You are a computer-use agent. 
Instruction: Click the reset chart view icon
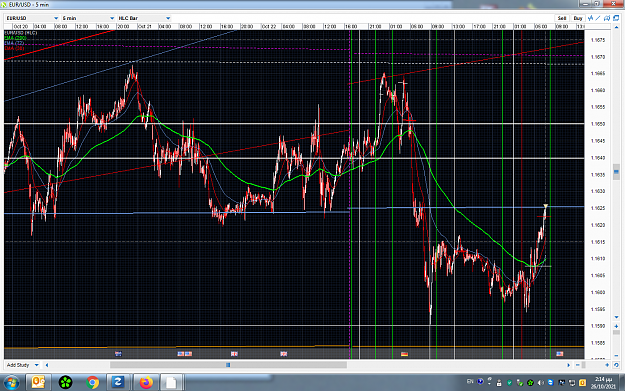click(616, 365)
